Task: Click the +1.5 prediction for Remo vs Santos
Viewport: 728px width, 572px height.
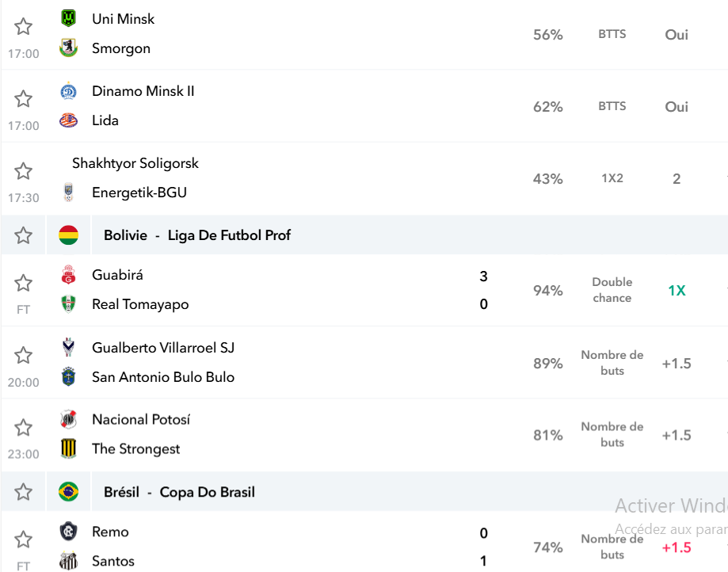Action: (677, 547)
